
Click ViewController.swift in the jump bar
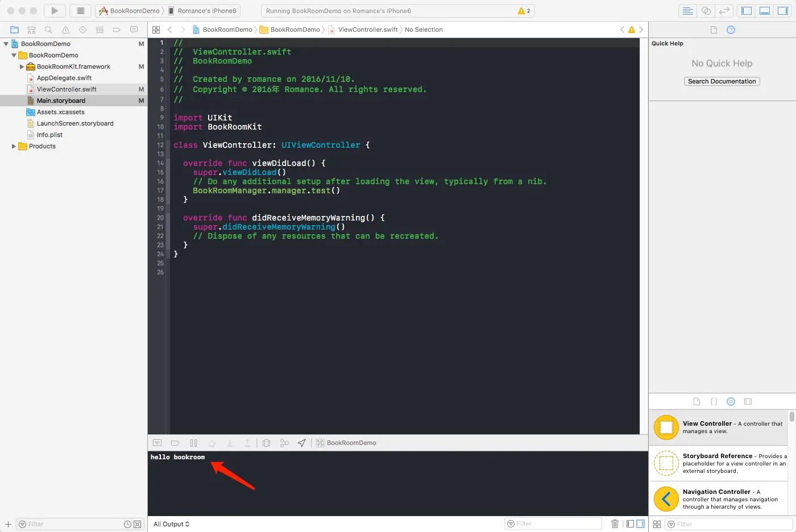pyautogui.click(x=368, y=30)
